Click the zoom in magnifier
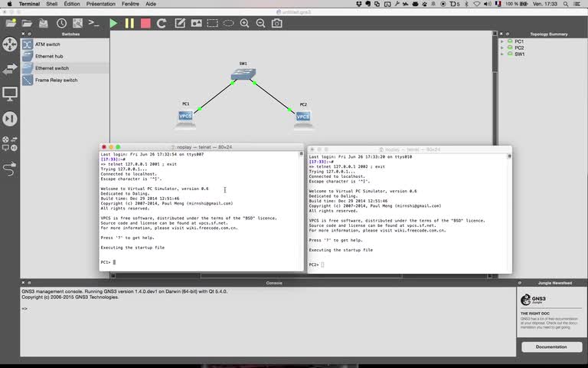 click(x=244, y=23)
